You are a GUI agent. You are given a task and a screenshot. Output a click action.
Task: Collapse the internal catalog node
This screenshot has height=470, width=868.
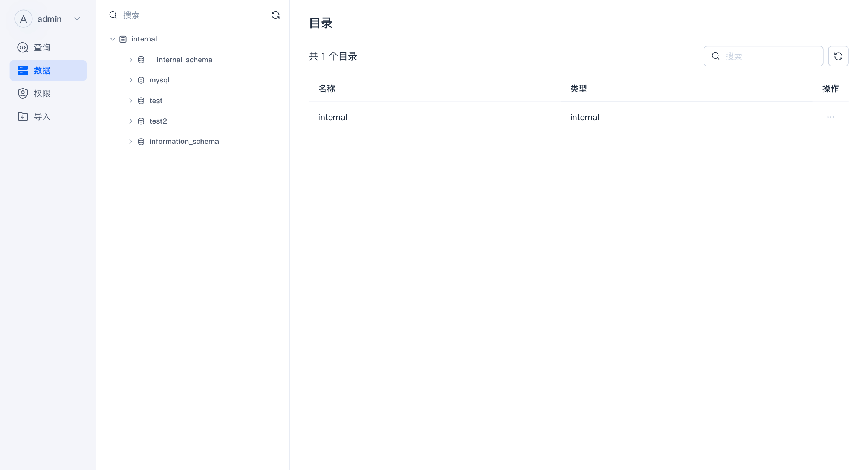click(112, 39)
